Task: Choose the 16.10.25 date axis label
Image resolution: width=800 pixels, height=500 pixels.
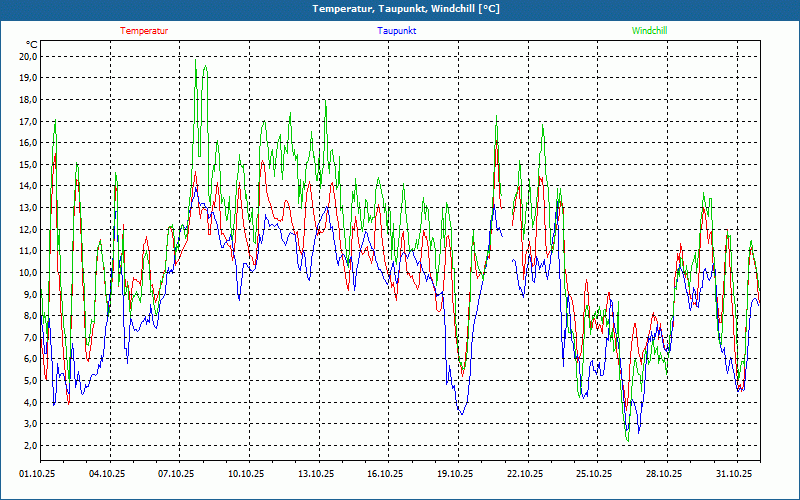Action: (x=385, y=474)
